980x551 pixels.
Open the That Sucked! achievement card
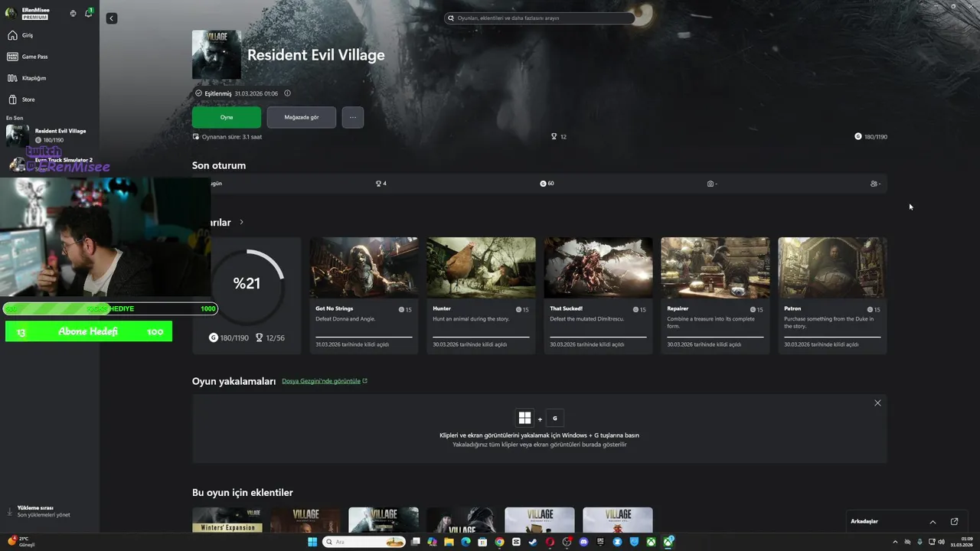[598, 295]
